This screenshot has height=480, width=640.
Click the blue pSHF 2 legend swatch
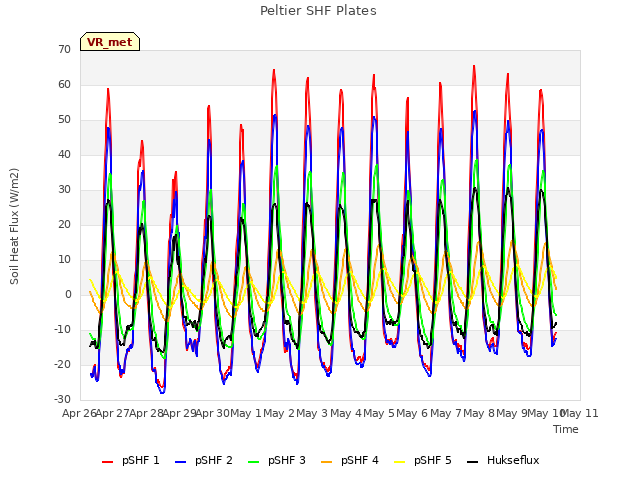click(180, 462)
